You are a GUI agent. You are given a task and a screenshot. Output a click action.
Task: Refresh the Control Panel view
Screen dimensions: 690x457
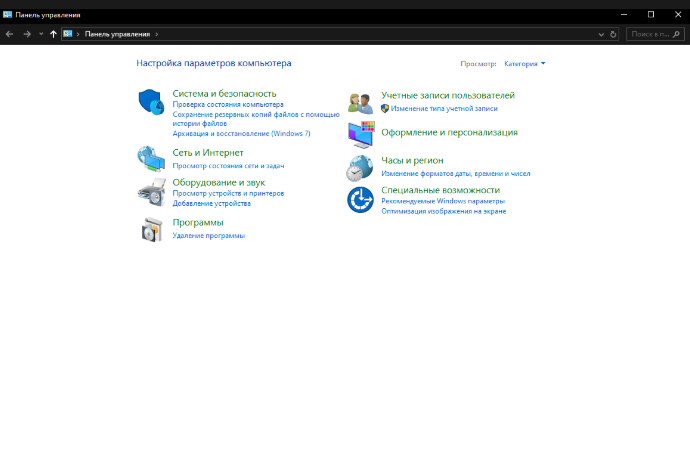[613, 34]
